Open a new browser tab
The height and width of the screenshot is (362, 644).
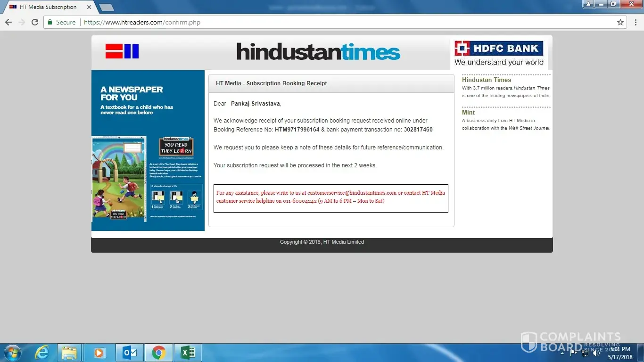coord(106,7)
